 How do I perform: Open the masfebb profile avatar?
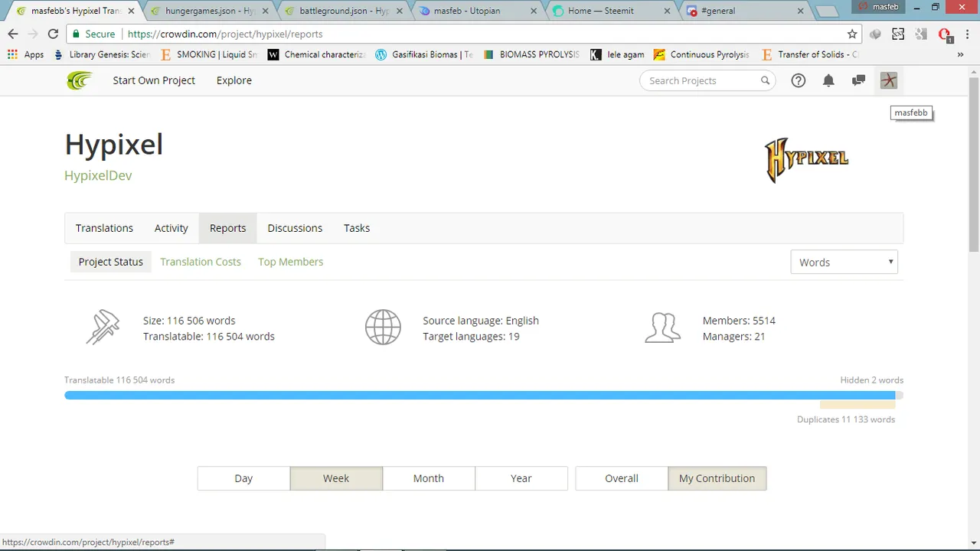click(888, 80)
